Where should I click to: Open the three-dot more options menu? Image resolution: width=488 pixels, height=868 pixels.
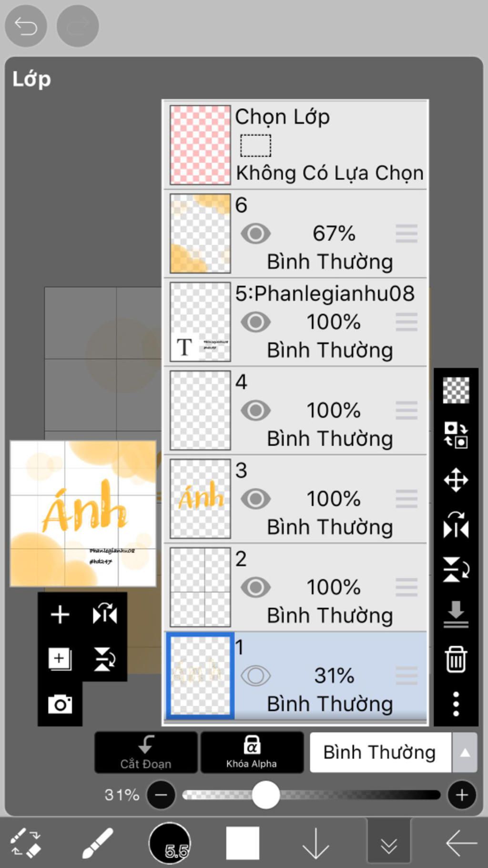456,704
